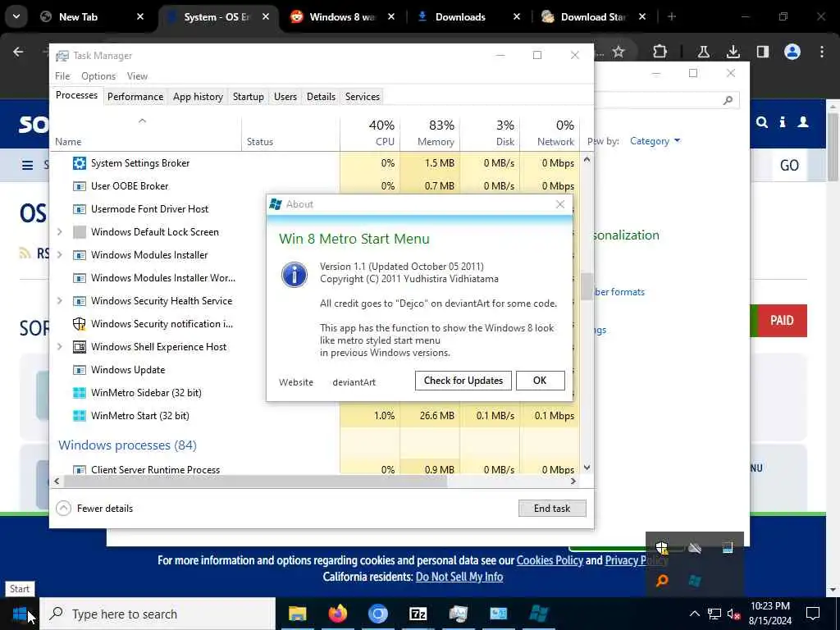Open Firefox from the taskbar
The image size is (840, 630).
337,614
